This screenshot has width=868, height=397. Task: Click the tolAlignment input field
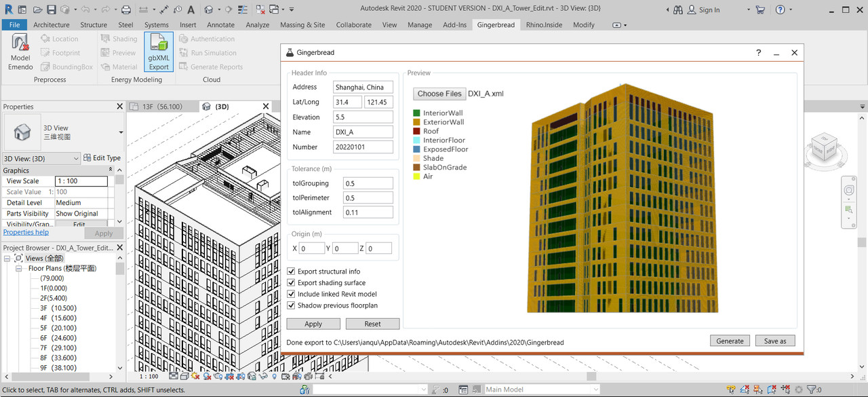coord(368,212)
